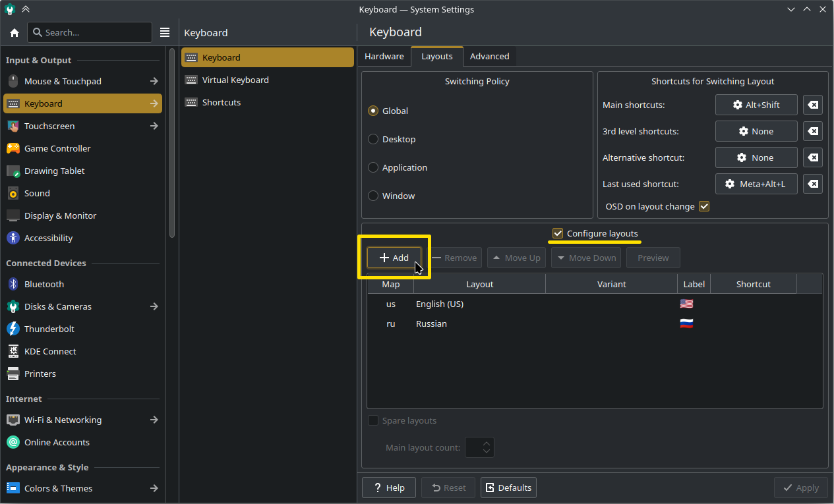This screenshot has width=834, height=504.
Task: Expand Disks & Cameras submenu arrow
Action: click(154, 306)
